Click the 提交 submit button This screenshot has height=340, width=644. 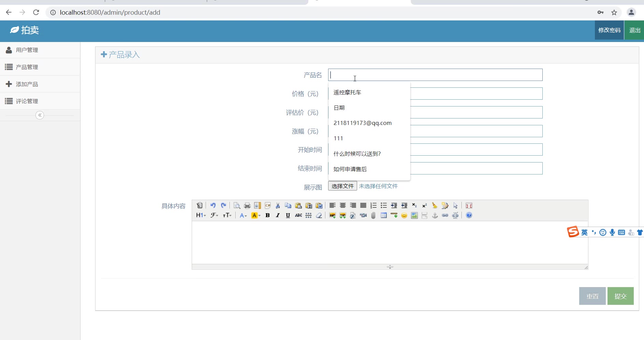pyautogui.click(x=620, y=296)
